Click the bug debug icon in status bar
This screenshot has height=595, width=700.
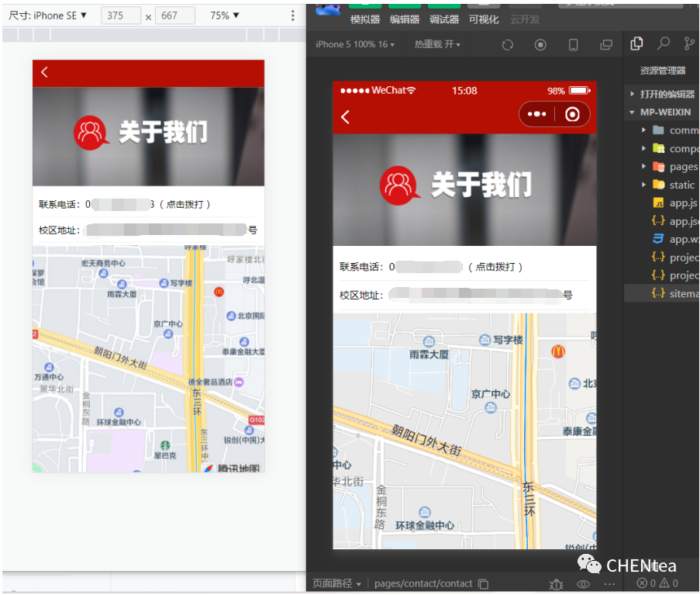pos(556,584)
